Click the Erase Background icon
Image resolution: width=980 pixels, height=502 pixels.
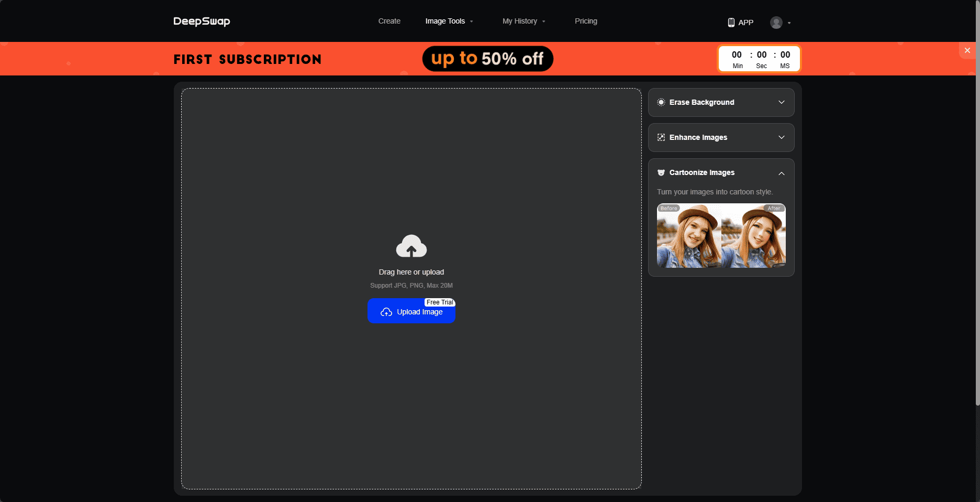pos(661,102)
